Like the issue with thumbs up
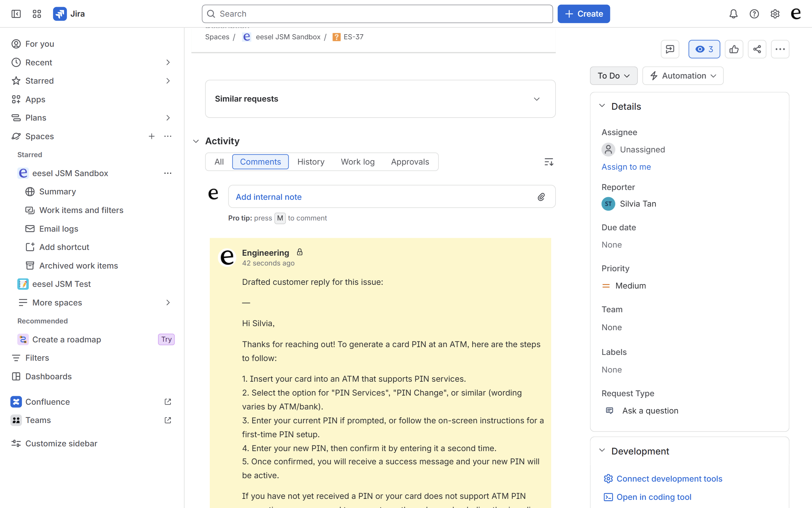This screenshot has width=812, height=508. click(x=734, y=49)
